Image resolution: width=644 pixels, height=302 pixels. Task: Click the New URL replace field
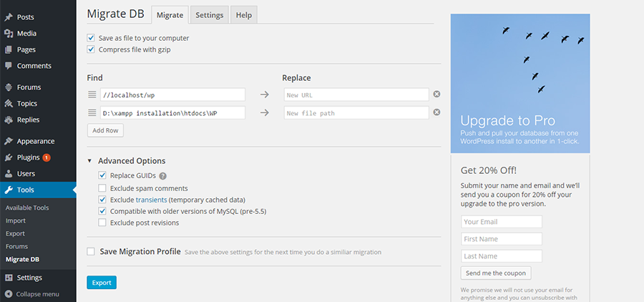356,94
